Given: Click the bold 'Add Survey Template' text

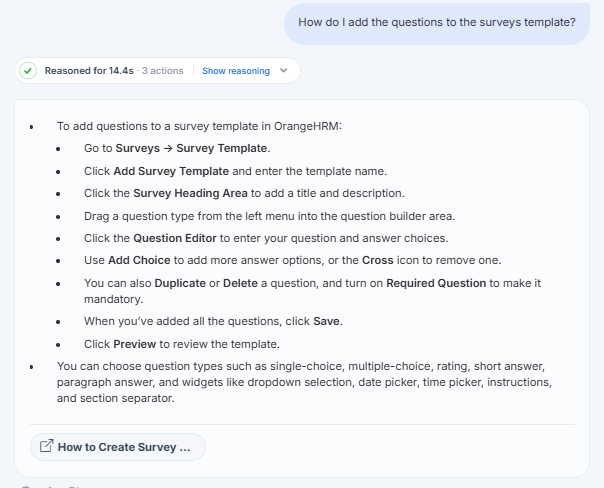Looking at the screenshot, I should tap(171, 171).
